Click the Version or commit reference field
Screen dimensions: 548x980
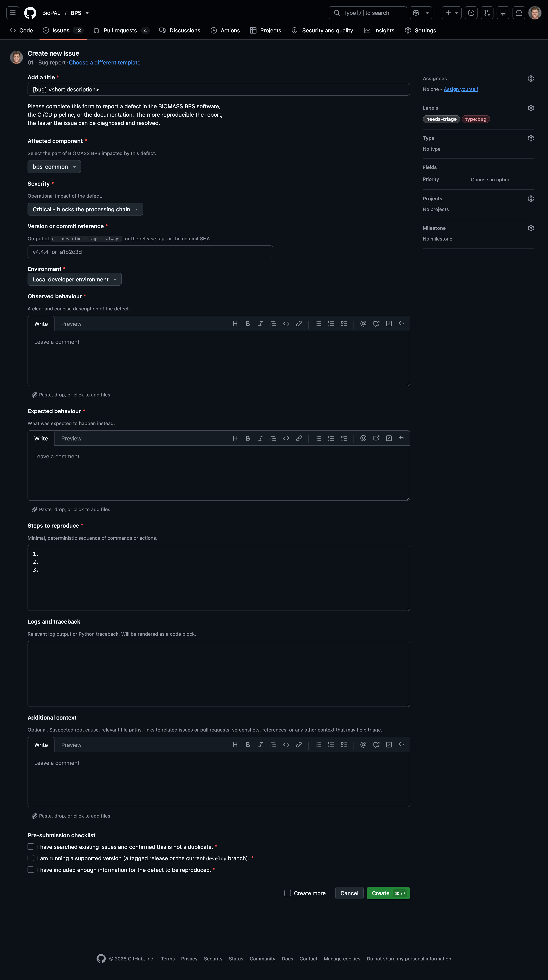(x=150, y=252)
